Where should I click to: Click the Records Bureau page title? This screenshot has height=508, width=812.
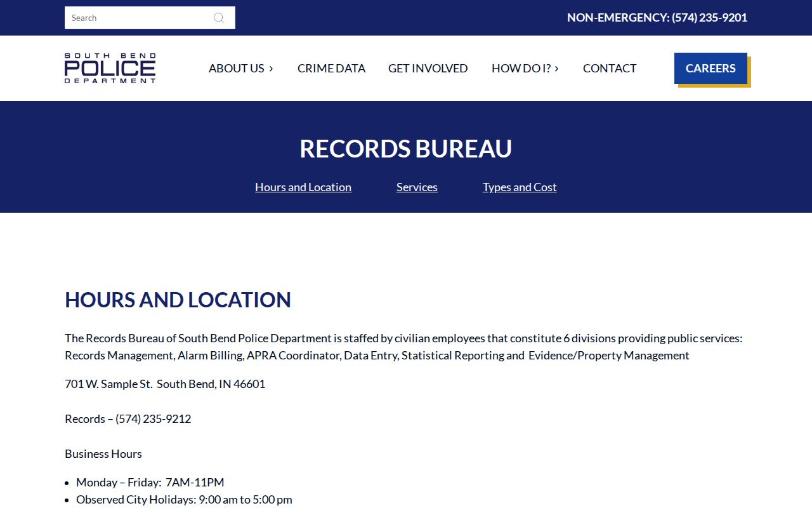tap(406, 149)
